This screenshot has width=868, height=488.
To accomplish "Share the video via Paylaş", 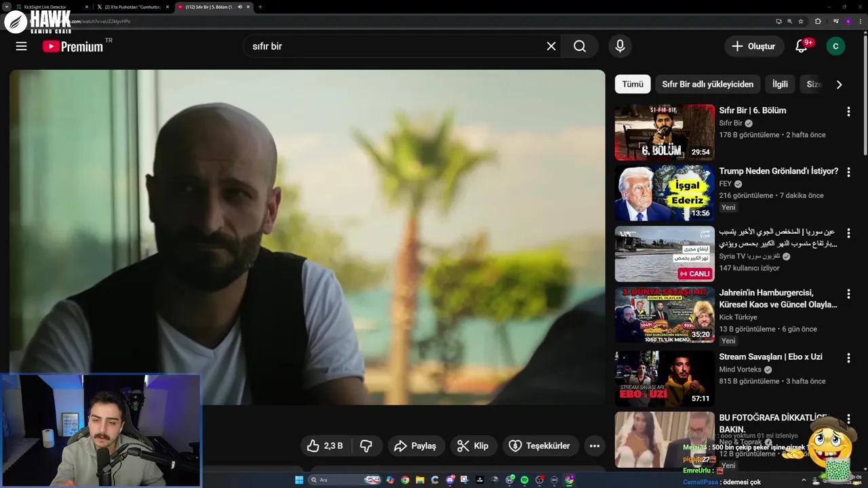I will [x=416, y=446].
